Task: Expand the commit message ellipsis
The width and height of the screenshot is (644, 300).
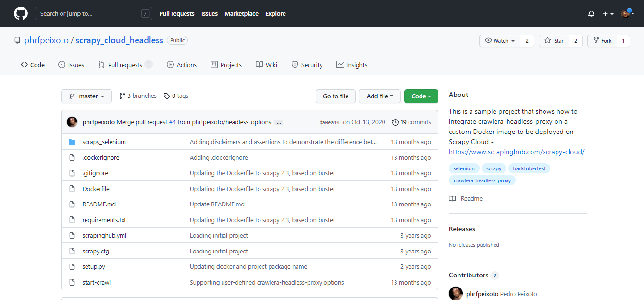Action: point(279,123)
